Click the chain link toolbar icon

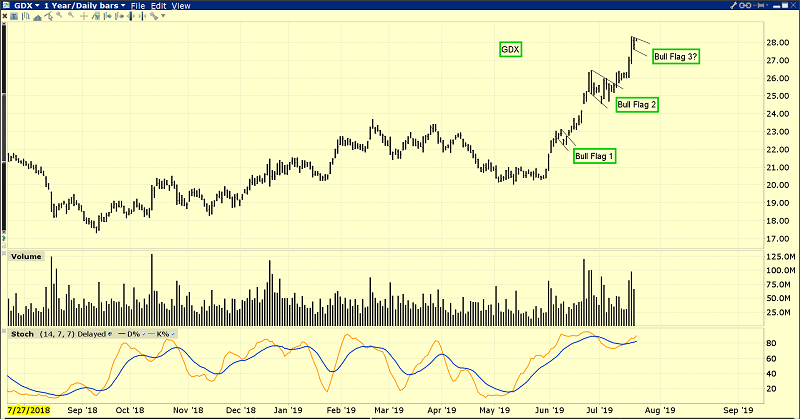click(x=154, y=16)
